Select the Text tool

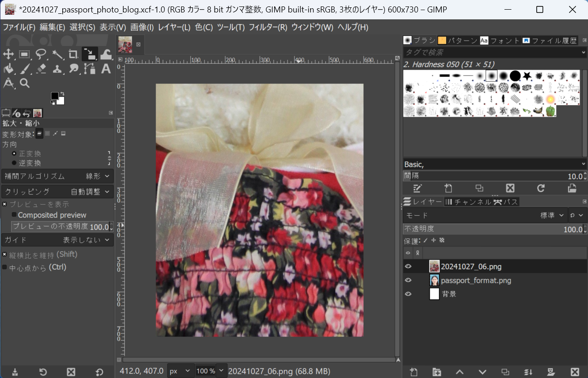(x=106, y=69)
